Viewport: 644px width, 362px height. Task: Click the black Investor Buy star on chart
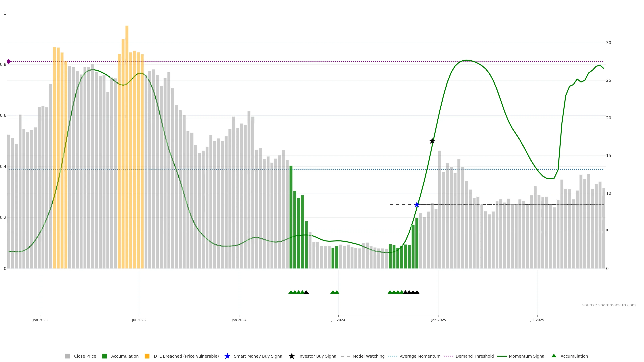(432, 141)
